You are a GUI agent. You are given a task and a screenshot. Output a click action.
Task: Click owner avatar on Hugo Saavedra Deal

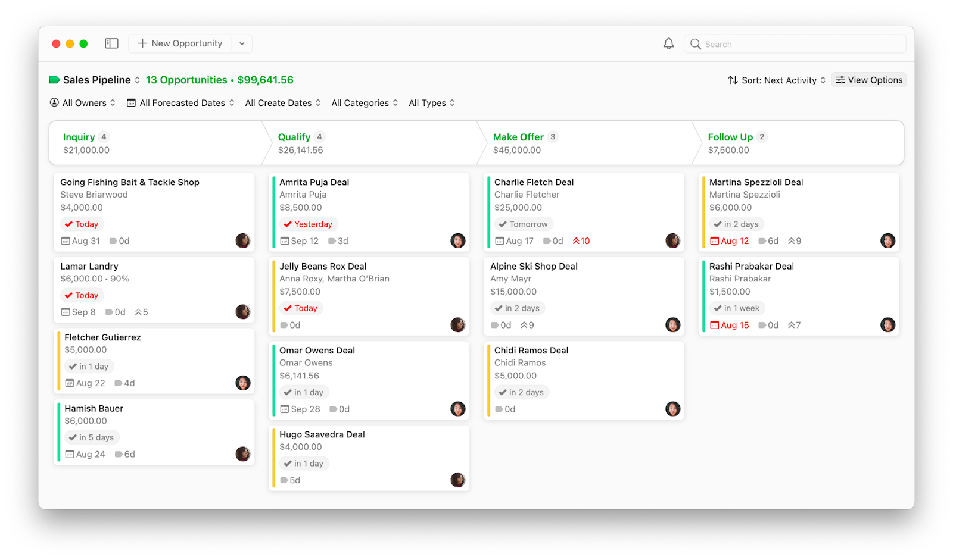(458, 480)
